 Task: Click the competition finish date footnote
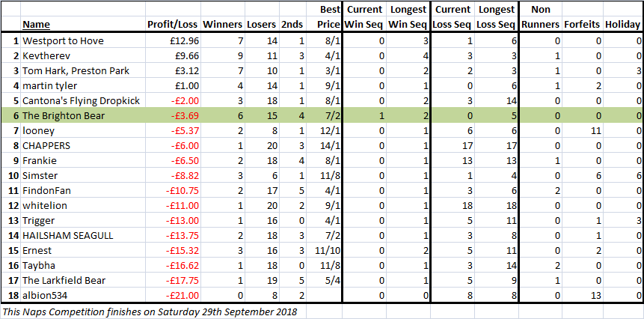[150, 312]
